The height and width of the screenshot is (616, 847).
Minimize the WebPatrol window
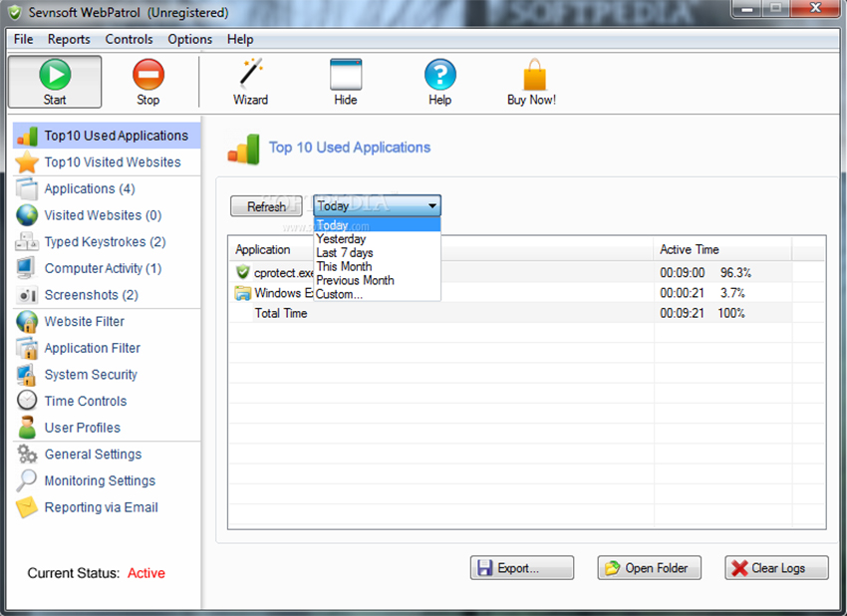[x=747, y=9]
